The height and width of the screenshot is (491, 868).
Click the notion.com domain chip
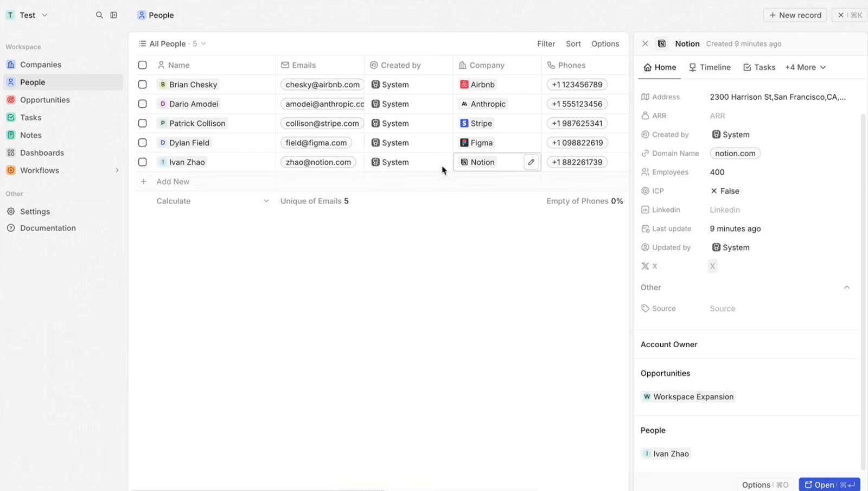point(735,154)
